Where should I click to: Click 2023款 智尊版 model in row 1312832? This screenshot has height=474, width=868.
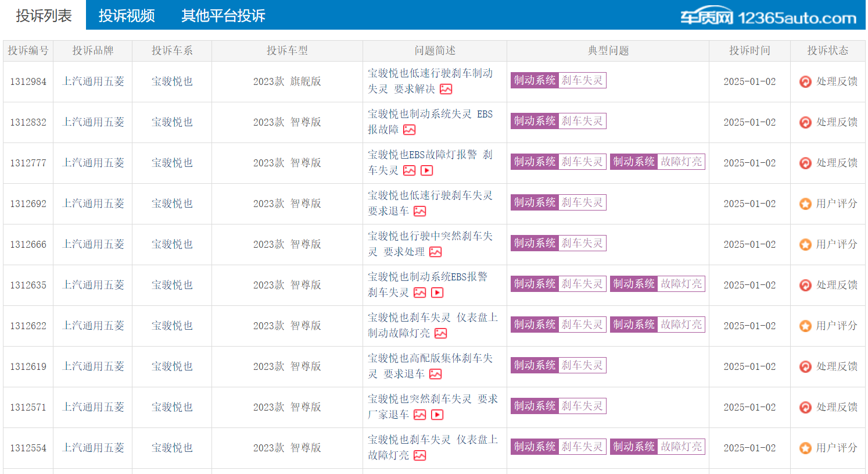click(x=287, y=122)
